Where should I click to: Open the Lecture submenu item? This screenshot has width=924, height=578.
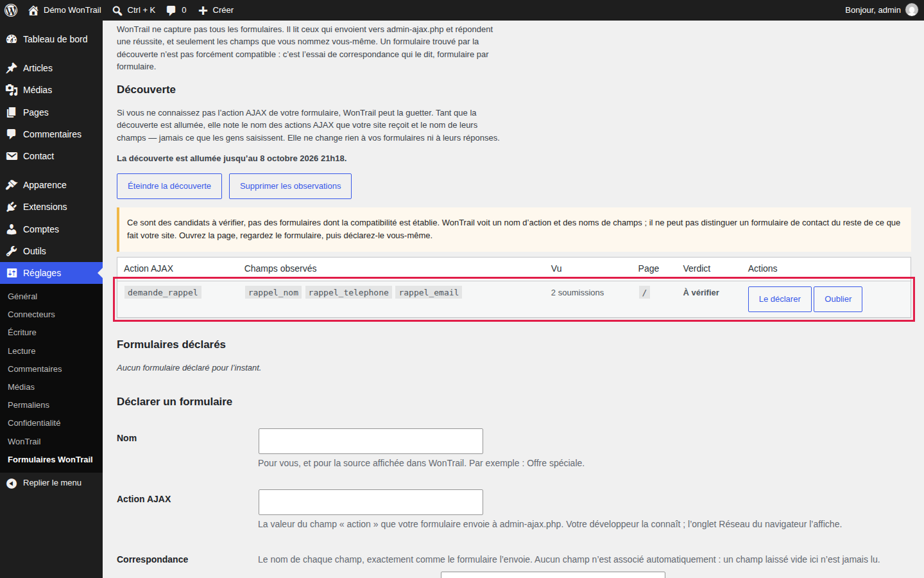[22, 351]
